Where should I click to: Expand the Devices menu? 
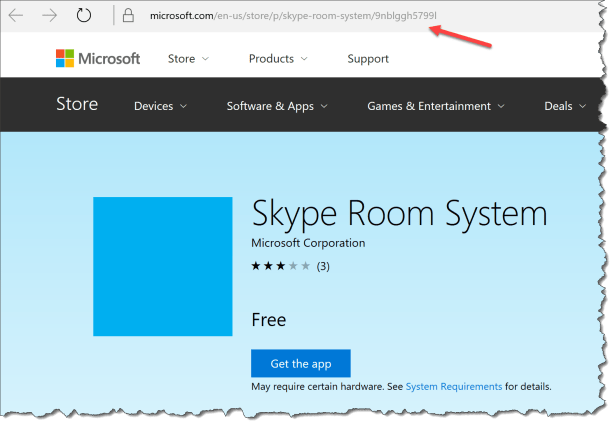[x=160, y=106]
